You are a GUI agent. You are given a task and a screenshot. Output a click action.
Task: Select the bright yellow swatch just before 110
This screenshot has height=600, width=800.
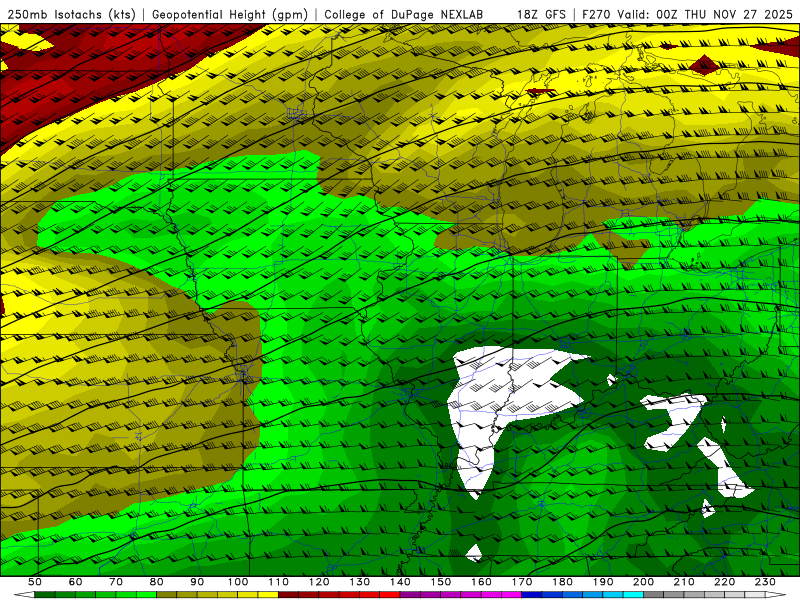[268, 594]
